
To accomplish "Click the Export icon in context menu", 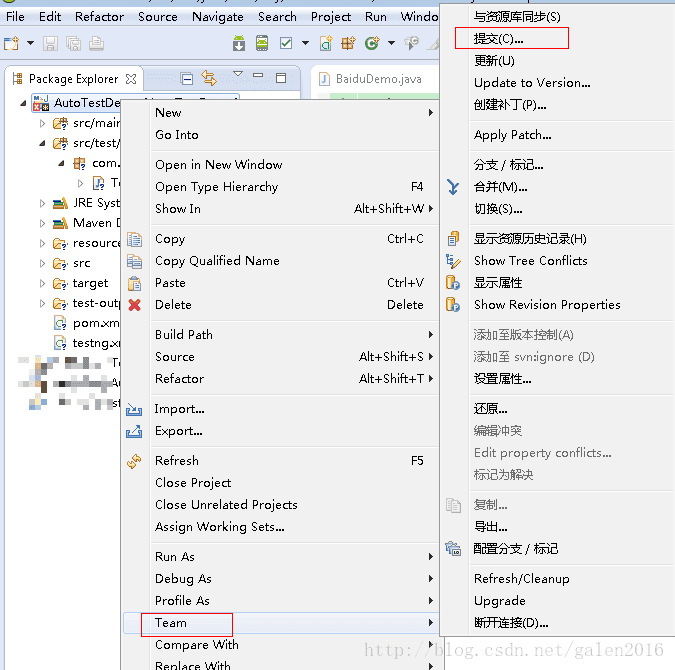I will point(134,431).
